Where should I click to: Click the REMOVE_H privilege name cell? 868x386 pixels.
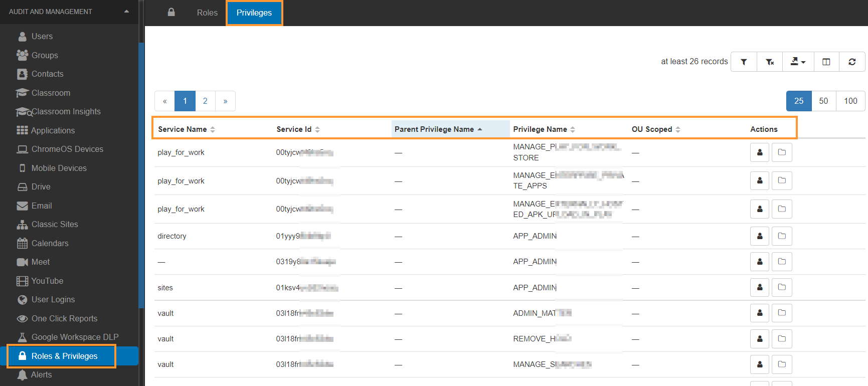pos(542,339)
